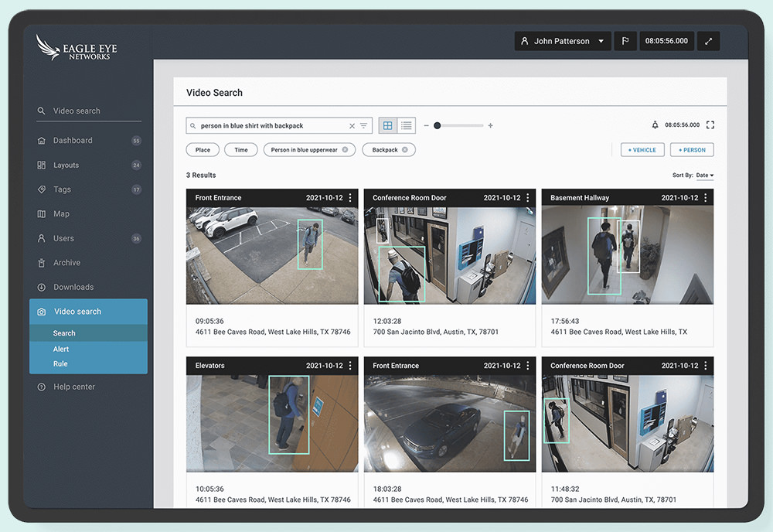
Task: Open Dashboard in the sidebar
Action: point(73,141)
